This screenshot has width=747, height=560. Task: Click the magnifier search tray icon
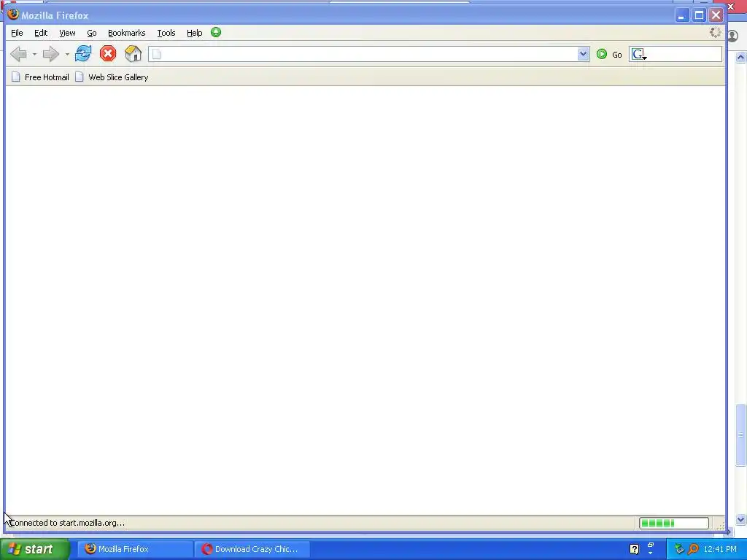693,549
